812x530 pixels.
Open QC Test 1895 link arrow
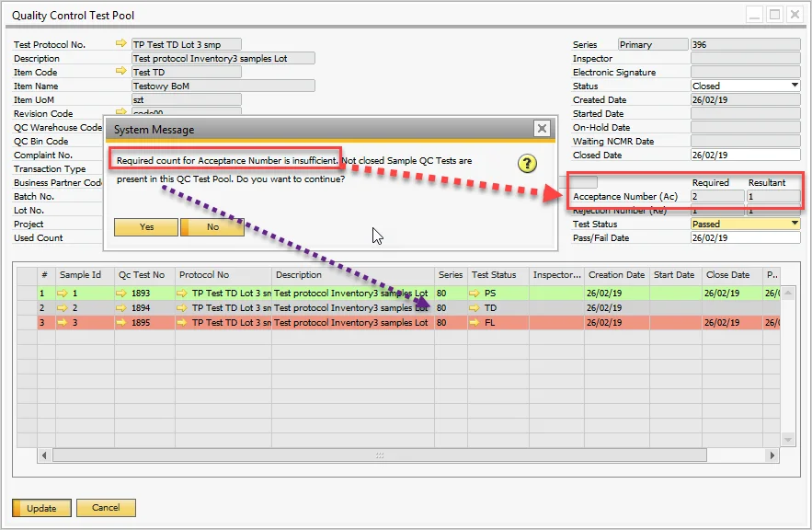121,322
